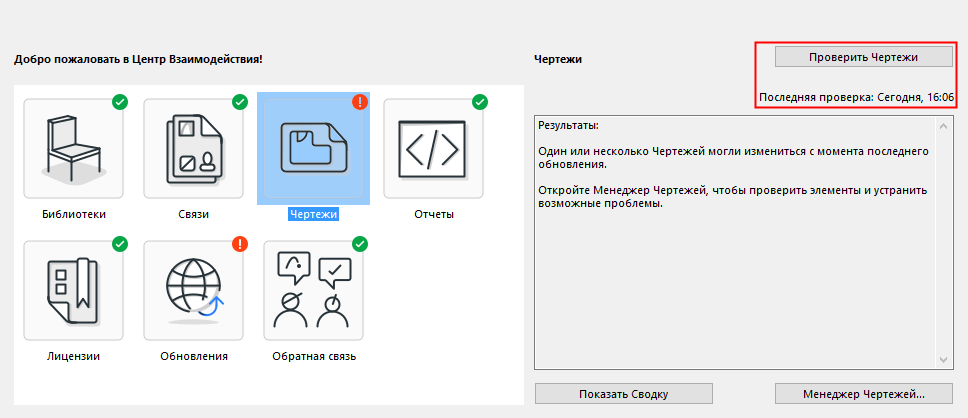Open the Обратная связь people icon

coord(313,290)
